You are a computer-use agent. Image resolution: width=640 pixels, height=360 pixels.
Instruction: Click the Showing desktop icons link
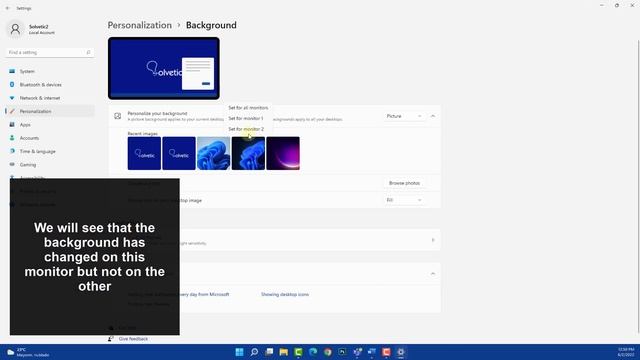(285, 294)
